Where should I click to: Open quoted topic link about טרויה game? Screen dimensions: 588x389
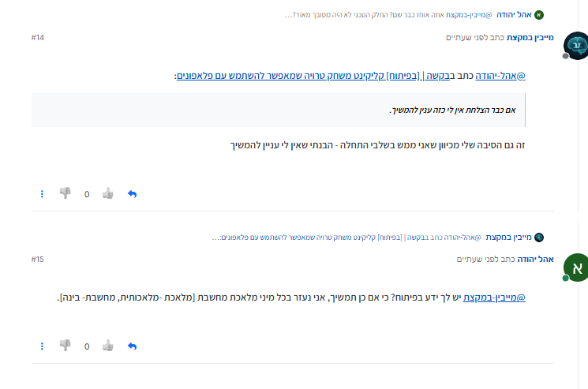click(313, 76)
